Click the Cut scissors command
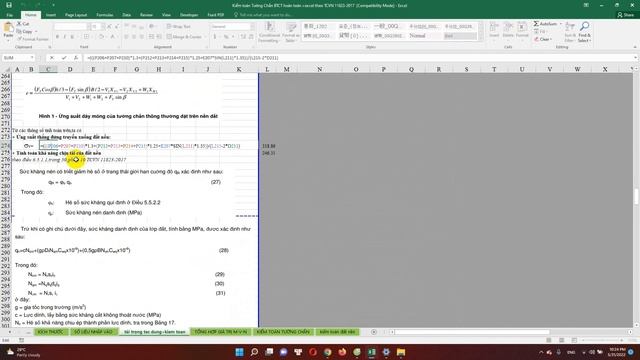This screenshot has height=360, width=640. coord(23,24)
